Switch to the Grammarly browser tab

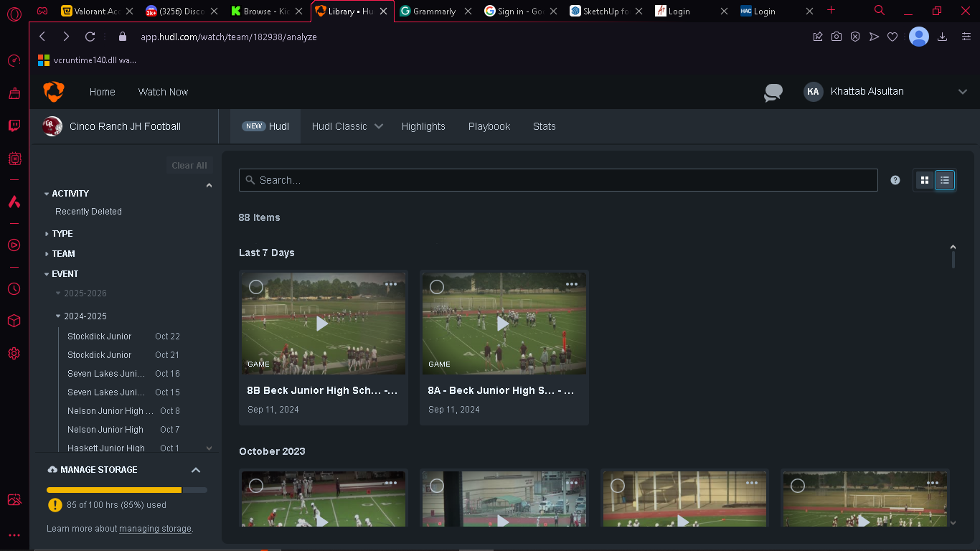(x=434, y=11)
